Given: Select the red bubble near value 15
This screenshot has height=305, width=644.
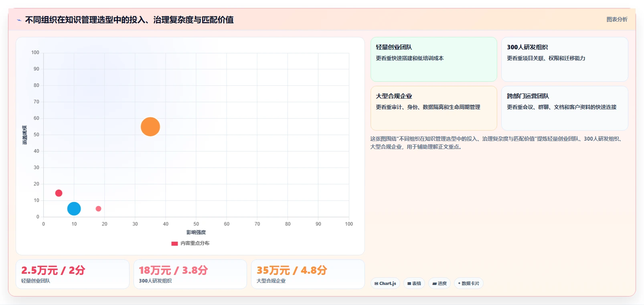Looking at the screenshot, I should click(59, 193).
